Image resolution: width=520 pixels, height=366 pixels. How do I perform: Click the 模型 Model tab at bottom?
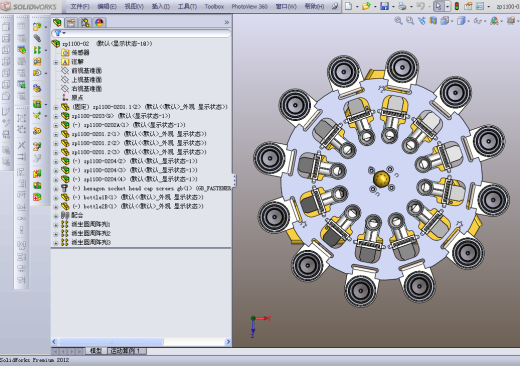(x=96, y=351)
